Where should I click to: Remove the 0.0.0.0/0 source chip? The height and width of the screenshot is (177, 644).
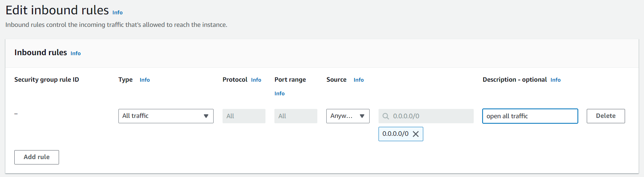click(415, 134)
